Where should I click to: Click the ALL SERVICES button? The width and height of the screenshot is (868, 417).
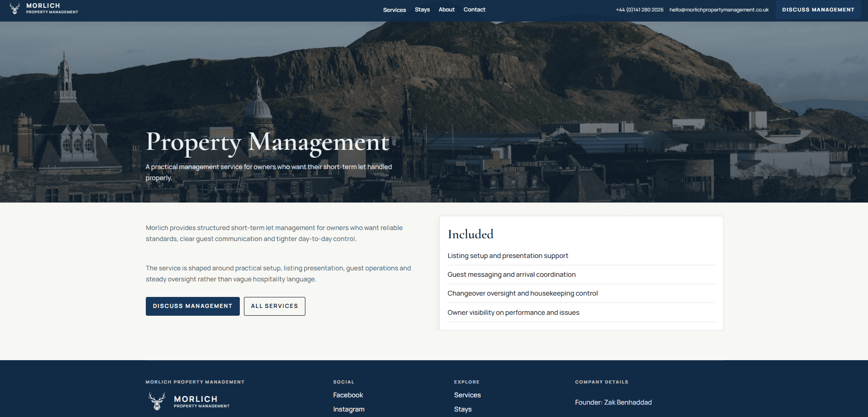tap(274, 306)
